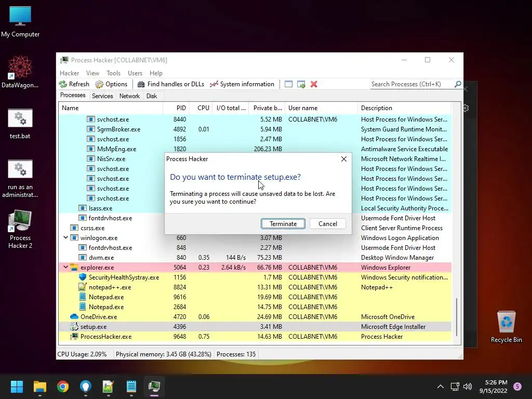The height and width of the screenshot is (399, 532).
Task: Click Find handles or DLLs
Action: pyautogui.click(x=170, y=84)
